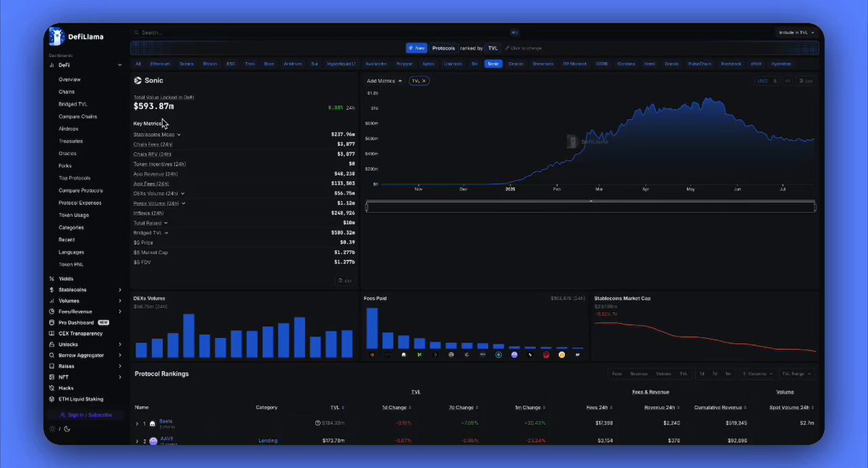Click the Stablecoins dollar icon in sidebar
The height and width of the screenshot is (468, 868).
click(x=51, y=289)
